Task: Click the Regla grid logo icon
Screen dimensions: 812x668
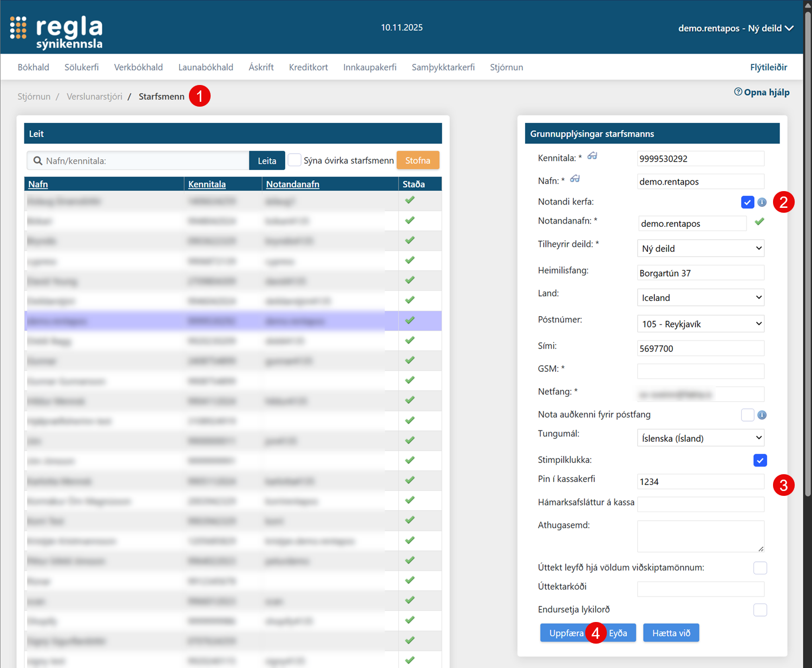Action: click(x=18, y=28)
